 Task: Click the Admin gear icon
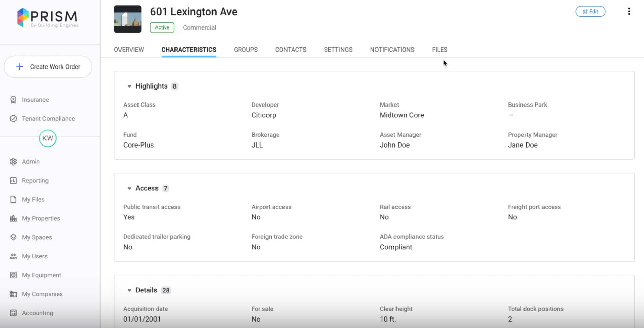(x=13, y=162)
